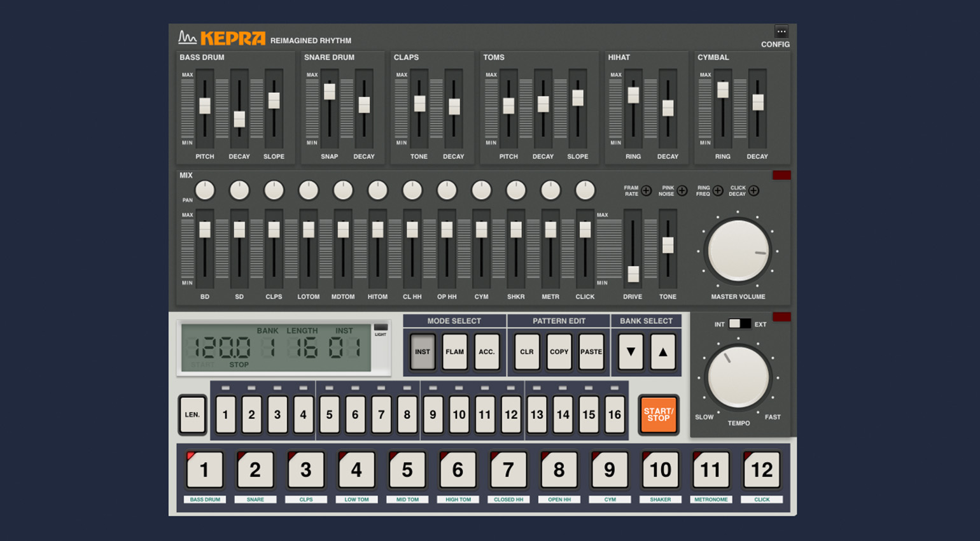Click the RING FREQ plus icon

click(718, 190)
